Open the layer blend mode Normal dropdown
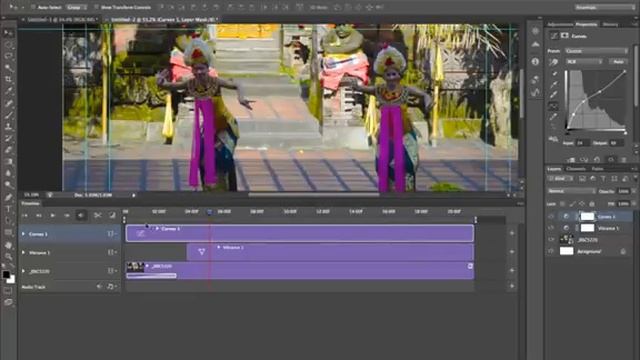Screen dimensions: 640x360 click(571, 191)
